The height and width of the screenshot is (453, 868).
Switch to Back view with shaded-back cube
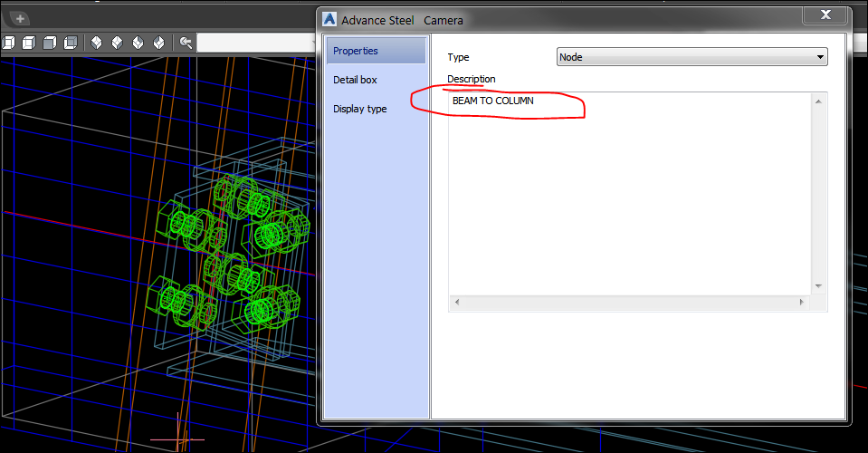pyautogui.click(x=71, y=43)
